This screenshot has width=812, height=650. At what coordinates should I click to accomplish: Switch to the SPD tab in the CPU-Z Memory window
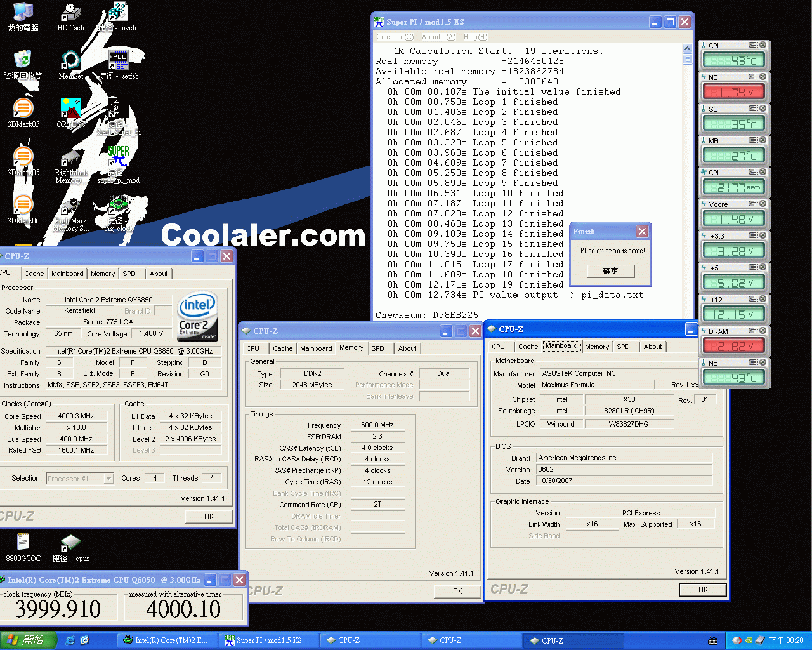pos(378,348)
